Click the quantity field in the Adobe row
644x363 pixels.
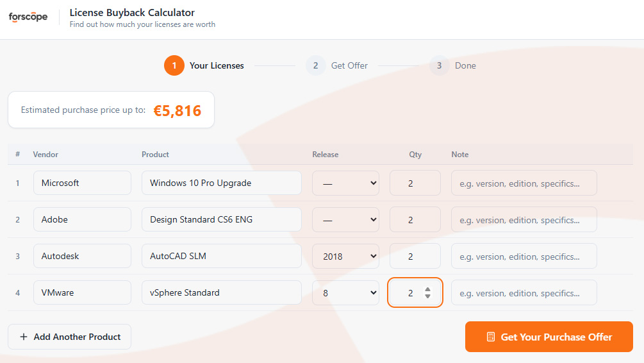pos(415,219)
